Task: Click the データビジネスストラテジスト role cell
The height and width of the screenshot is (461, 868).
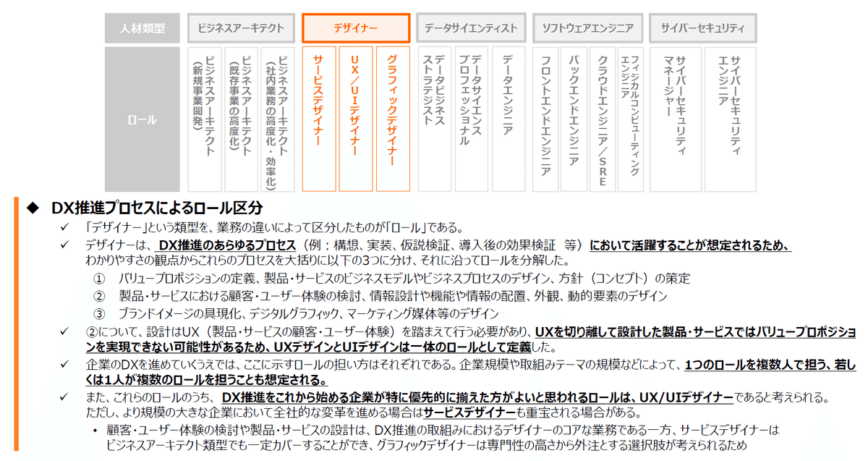Action: pyautogui.click(x=434, y=117)
